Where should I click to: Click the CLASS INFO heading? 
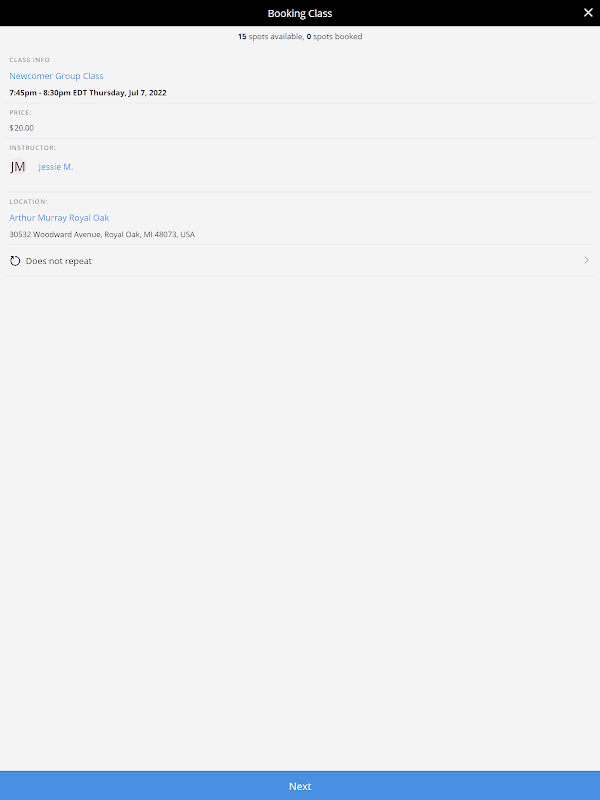tap(30, 60)
